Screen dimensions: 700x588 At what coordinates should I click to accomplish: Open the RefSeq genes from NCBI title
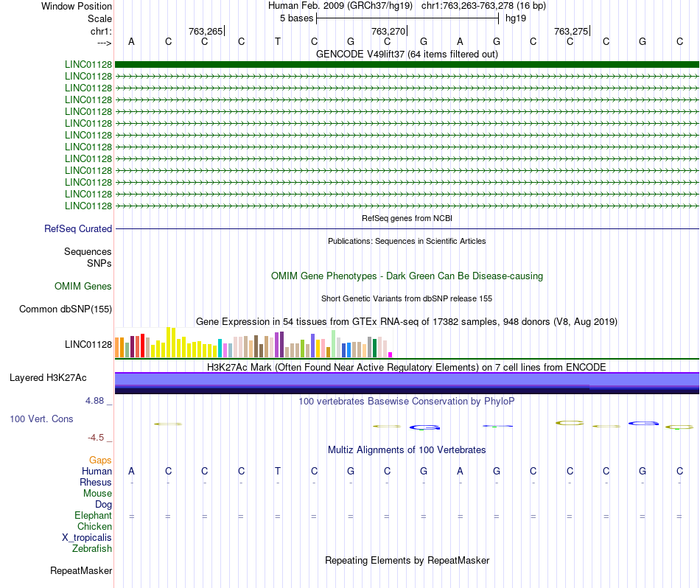tap(407, 218)
